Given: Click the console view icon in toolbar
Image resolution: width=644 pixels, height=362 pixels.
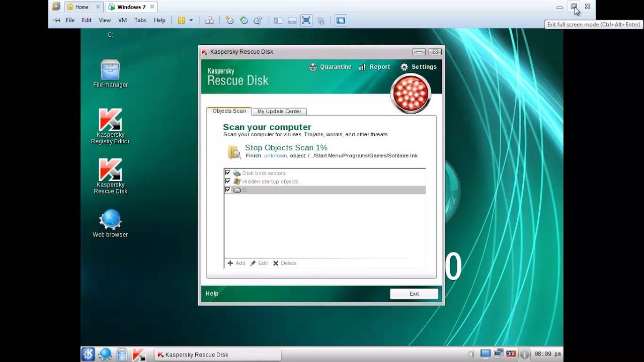Looking at the screenshot, I should pos(341,21).
